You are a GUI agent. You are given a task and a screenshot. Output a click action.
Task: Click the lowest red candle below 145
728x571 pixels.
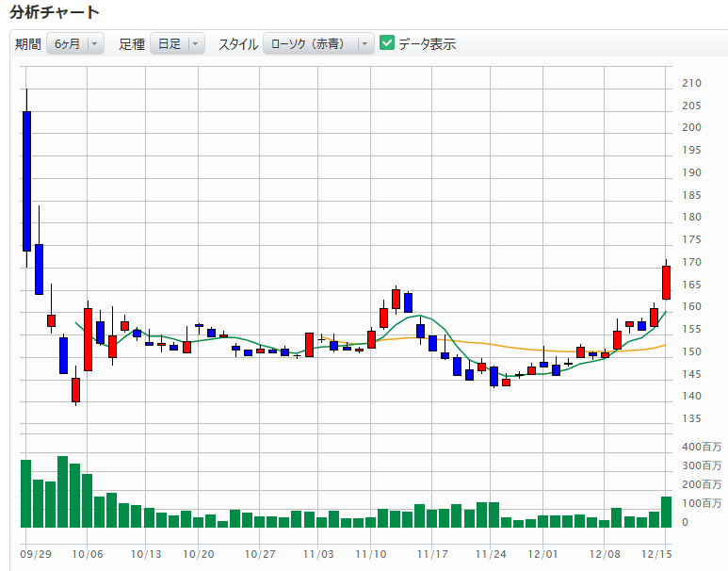[75, 389]
